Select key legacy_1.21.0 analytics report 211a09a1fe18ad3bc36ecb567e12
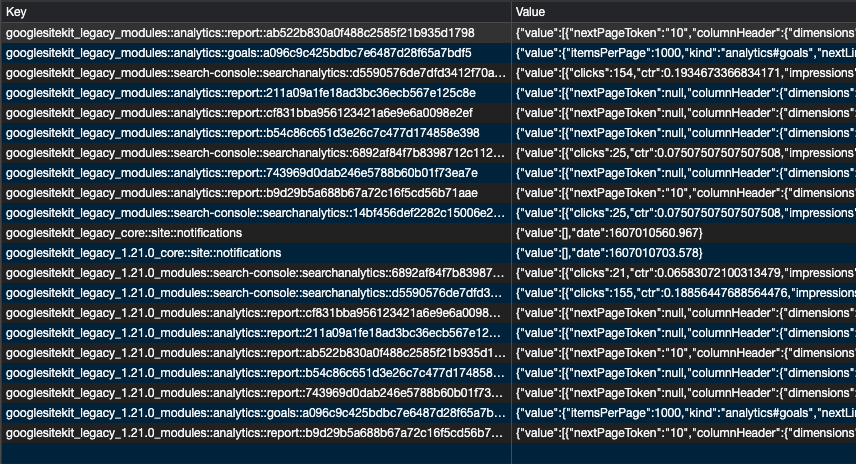The image size is (856, 464). point(255,333)
